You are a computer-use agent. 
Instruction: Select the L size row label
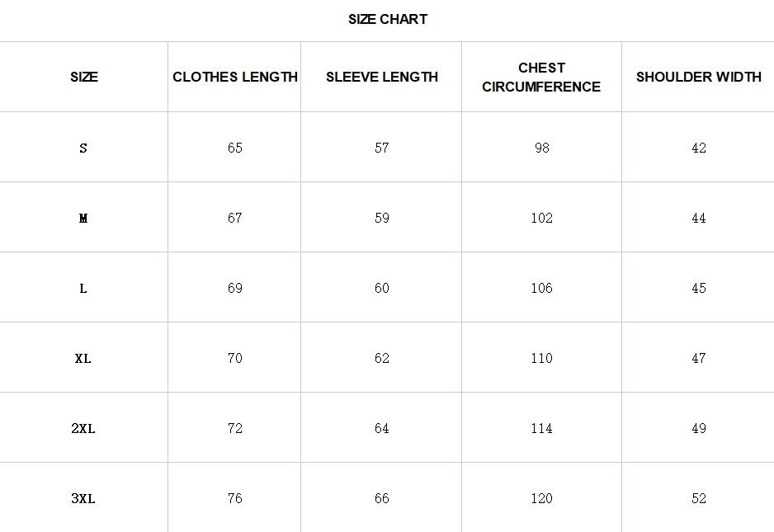(83, 289)
